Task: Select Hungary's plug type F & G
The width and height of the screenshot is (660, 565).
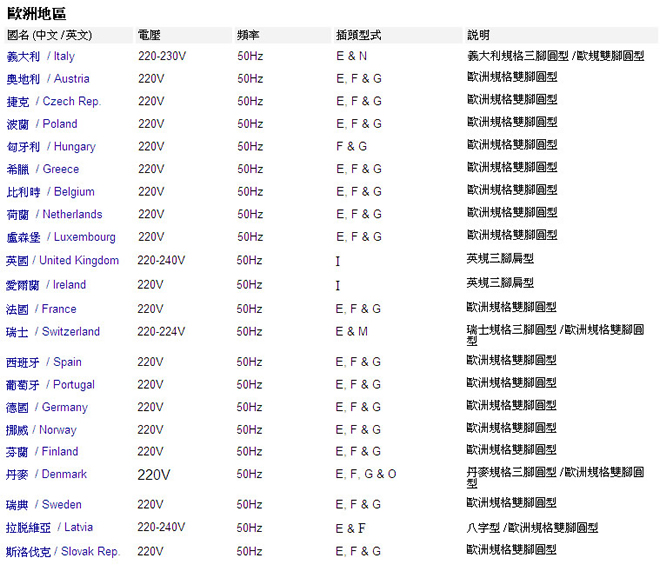Action: coord(351,147)
